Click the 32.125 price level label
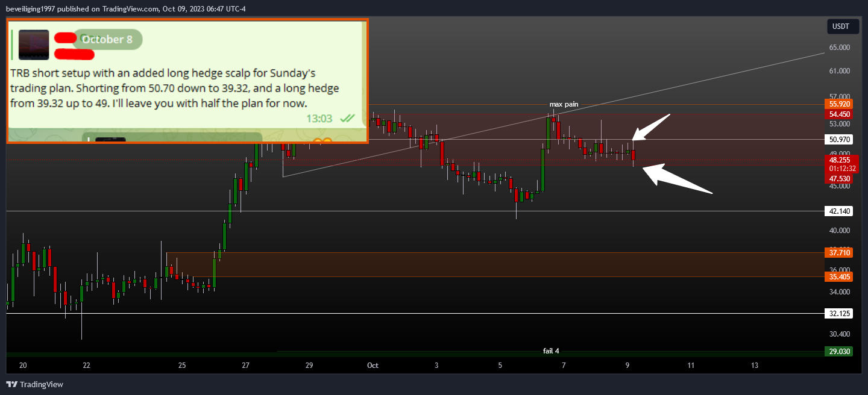The height and width of the screenshot is (395, 868). coord(840,314)
